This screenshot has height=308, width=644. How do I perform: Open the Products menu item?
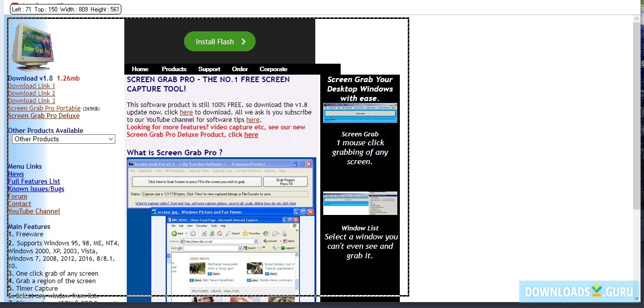tap(174, 69)
